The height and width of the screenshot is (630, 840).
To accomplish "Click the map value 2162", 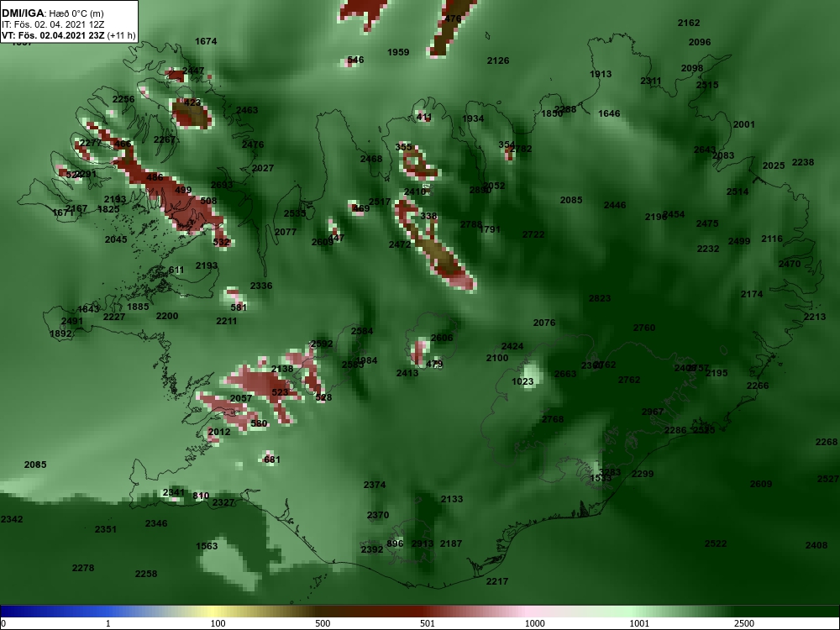I will (x=689, y=23).
